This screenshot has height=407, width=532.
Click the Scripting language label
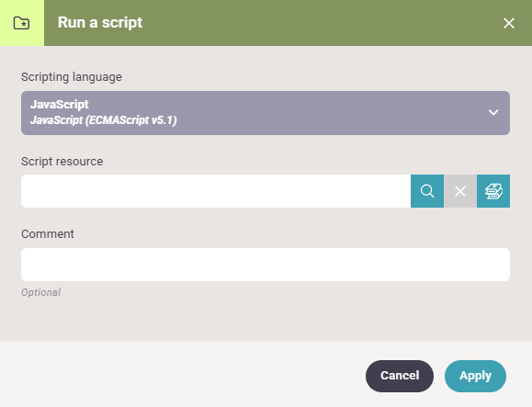[x=72, y=77]
